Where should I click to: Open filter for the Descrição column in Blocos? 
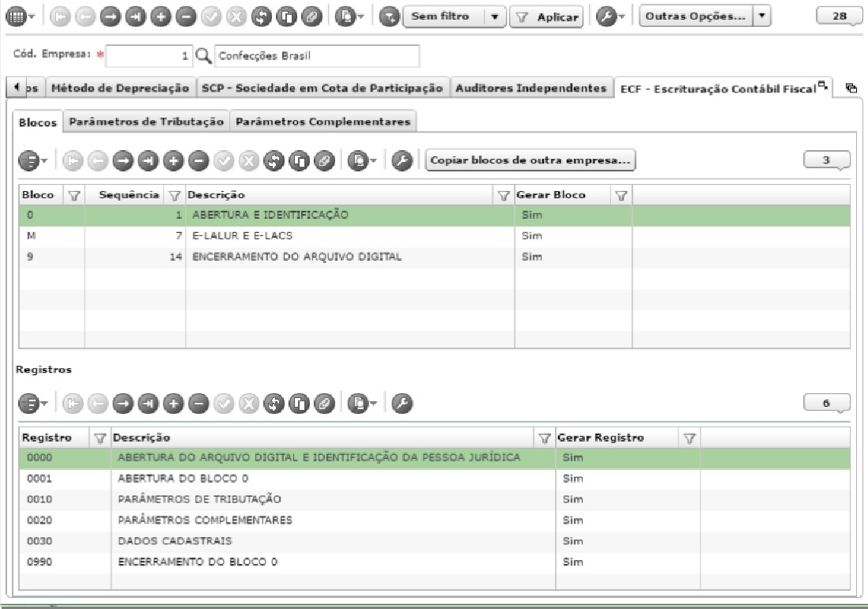pyautogui.click(x=504, y=195)
